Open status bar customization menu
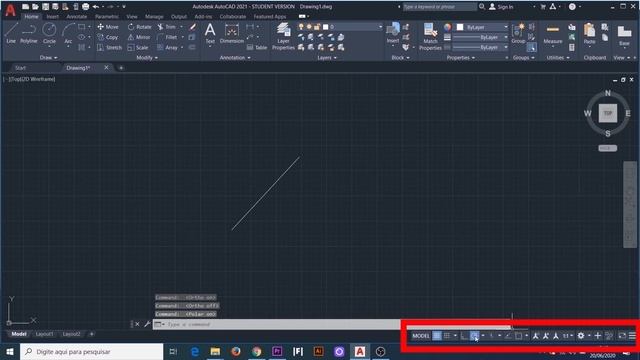Screen dimensions: 640x360 tap(632, 336)
